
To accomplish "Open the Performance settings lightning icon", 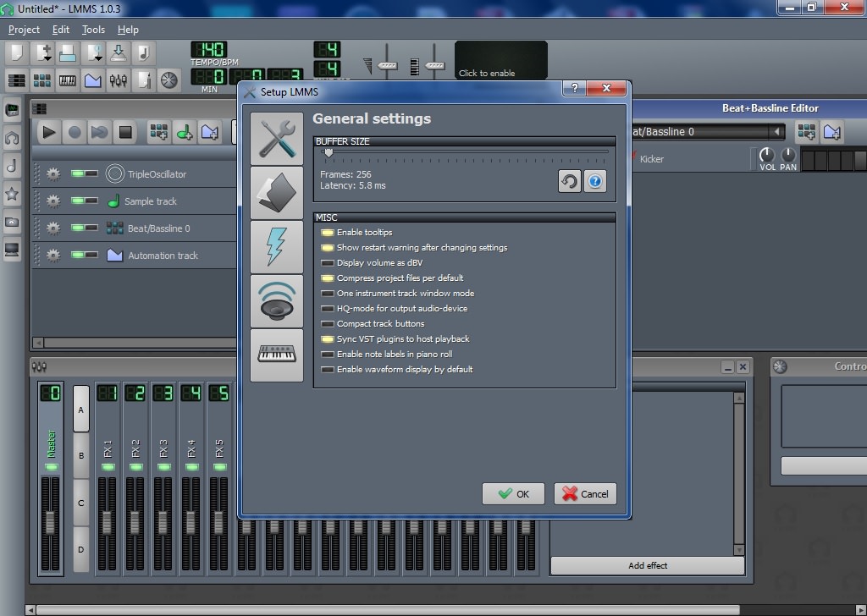I will (277, 246).
